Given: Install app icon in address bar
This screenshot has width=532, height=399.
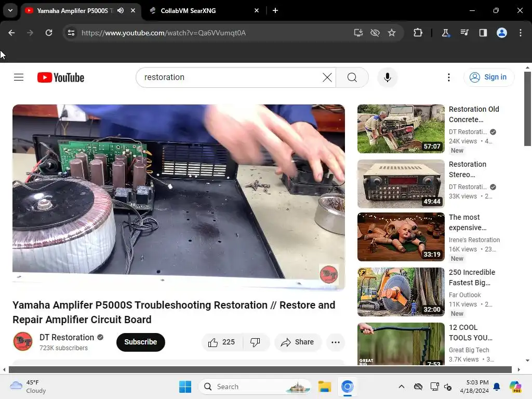Looking at the screenshot, I should 358,33.
